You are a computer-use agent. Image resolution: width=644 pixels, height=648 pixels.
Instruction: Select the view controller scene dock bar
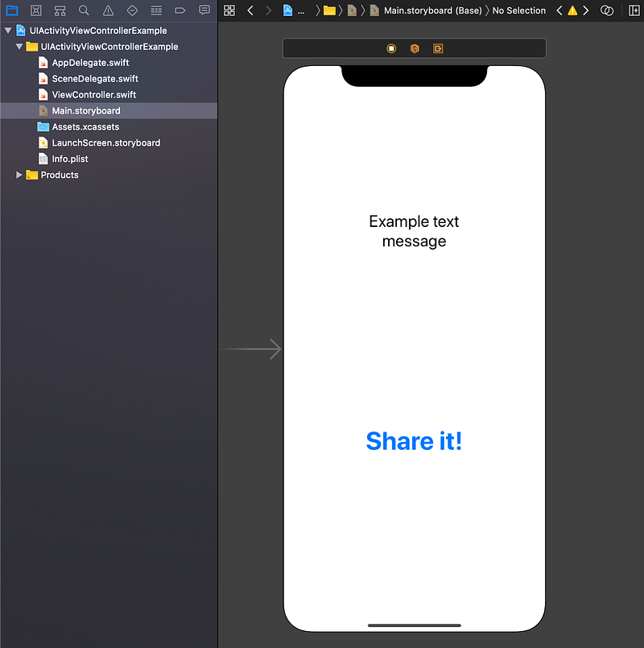pyautogui.click(x=415, y=49)
